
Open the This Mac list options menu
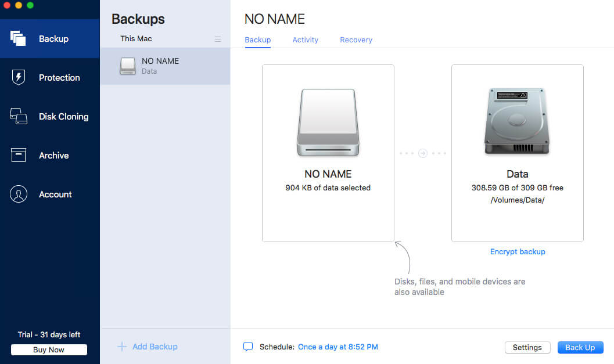pyautogui.click(x=218, y=39)
